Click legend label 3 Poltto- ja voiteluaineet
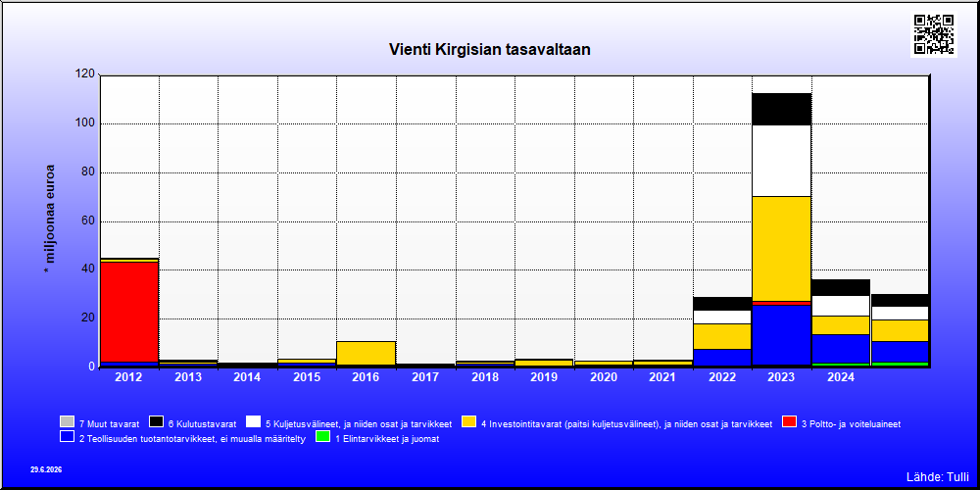 tap(852, 423)
